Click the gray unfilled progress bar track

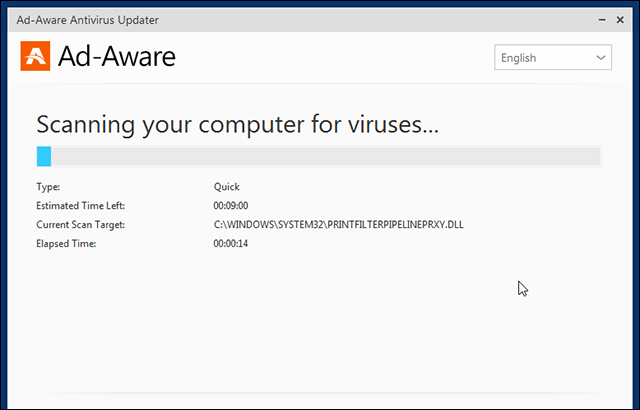[326, 156]
